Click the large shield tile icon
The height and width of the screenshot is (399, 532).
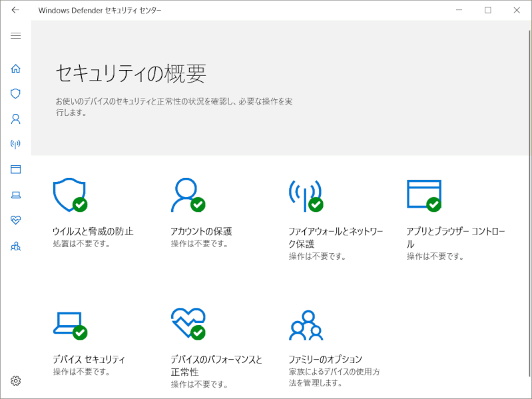(x=70, y=195)
